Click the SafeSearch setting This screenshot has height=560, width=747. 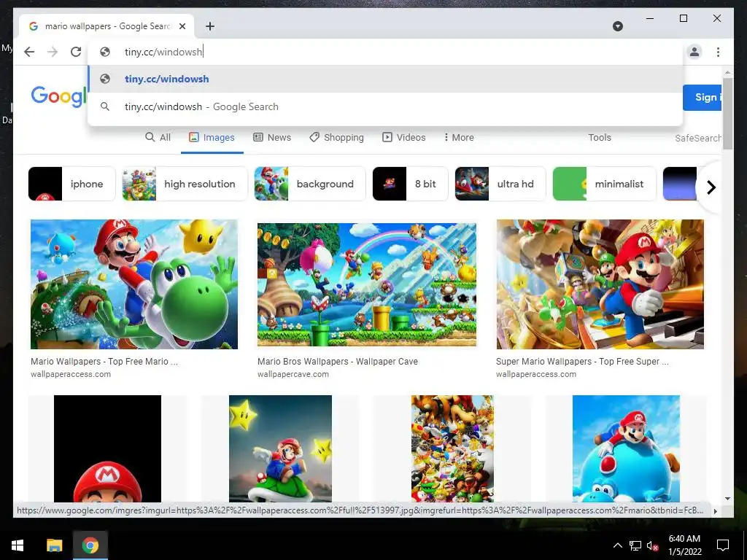pyautogui.click(x=698, y=138)
